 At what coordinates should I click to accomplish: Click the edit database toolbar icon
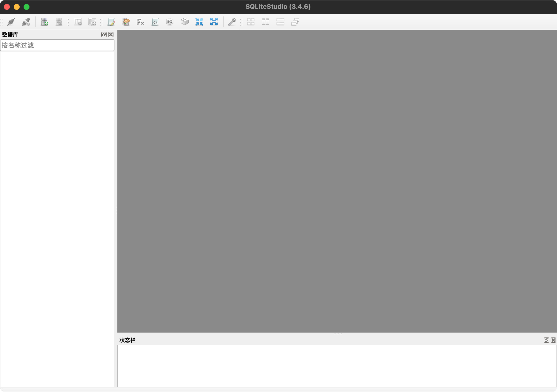click(59, 22)
